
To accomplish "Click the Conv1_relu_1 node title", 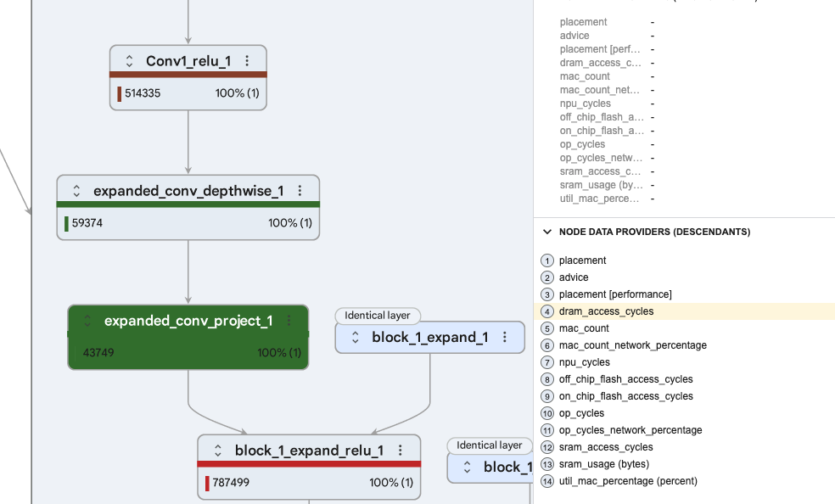I will point(188,61).
